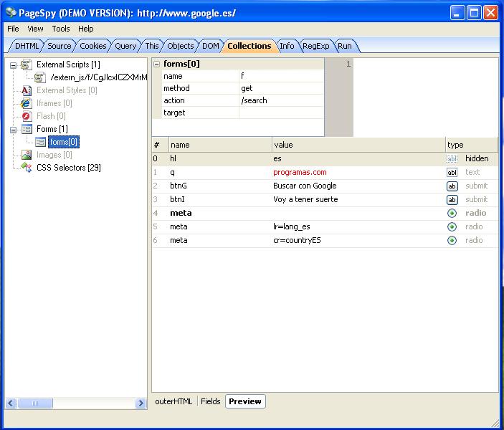Select CSS Selectors [29] tree item
The height and width of the screenshot is (430, 504).
pos(69,168)
